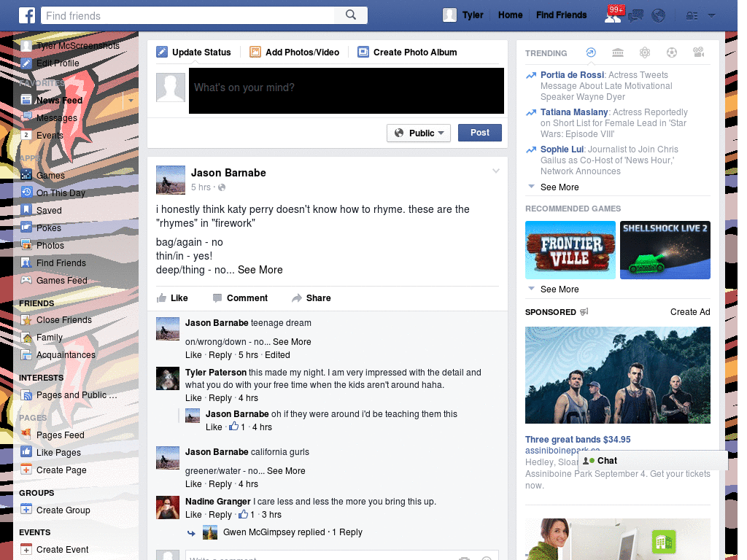Open Pokes in sidebar
Screen dimensions: 747x560
(49, 228)
